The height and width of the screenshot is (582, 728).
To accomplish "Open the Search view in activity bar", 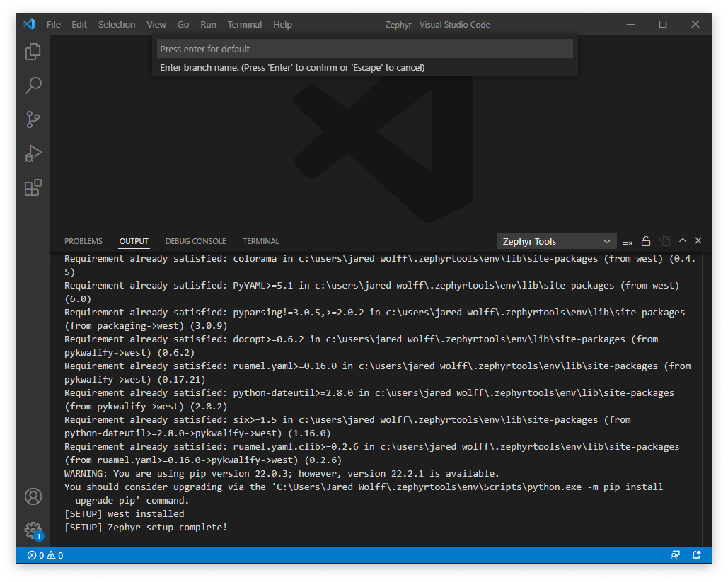I will tap(33, 86).
